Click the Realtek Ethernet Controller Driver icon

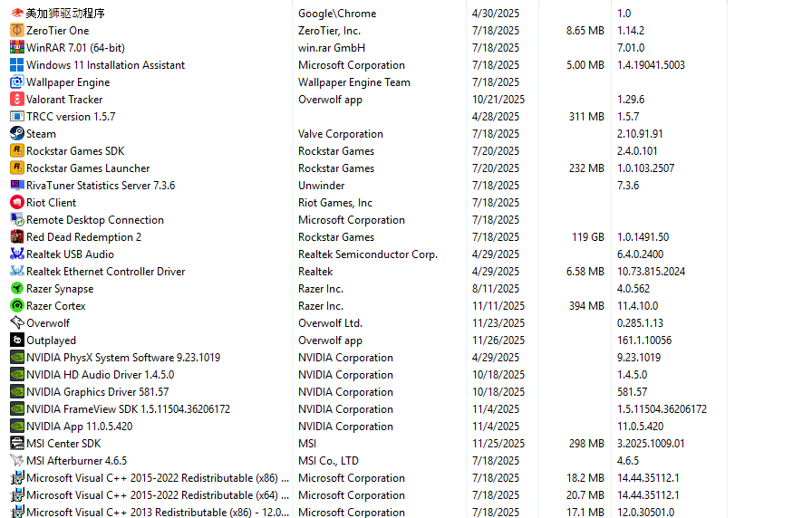point(17,271)
